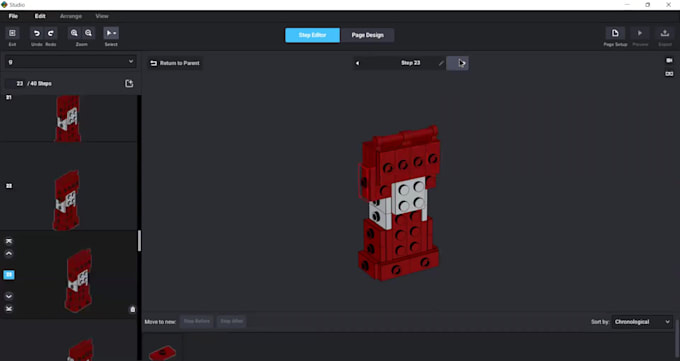Screen dimensions: 680x361
Task: Switch to the Step Editor tab
Action: [312, 35]
